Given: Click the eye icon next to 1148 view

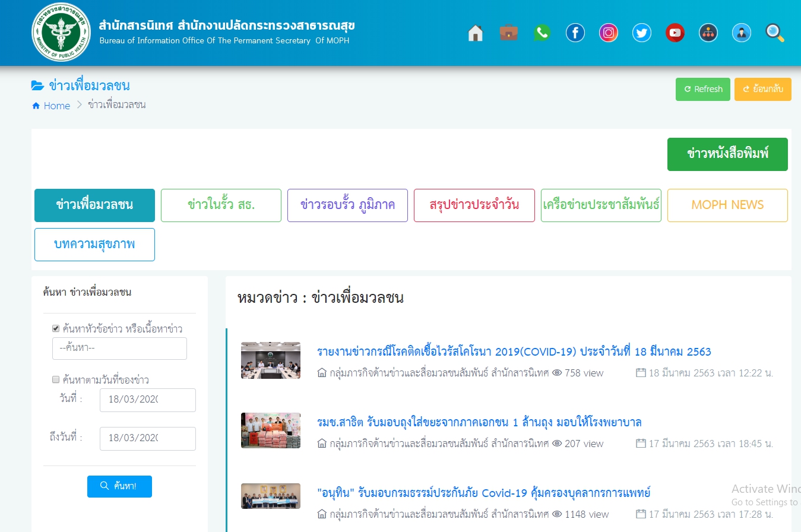Looking at the screenshot, I should click(x=557, y=514).
